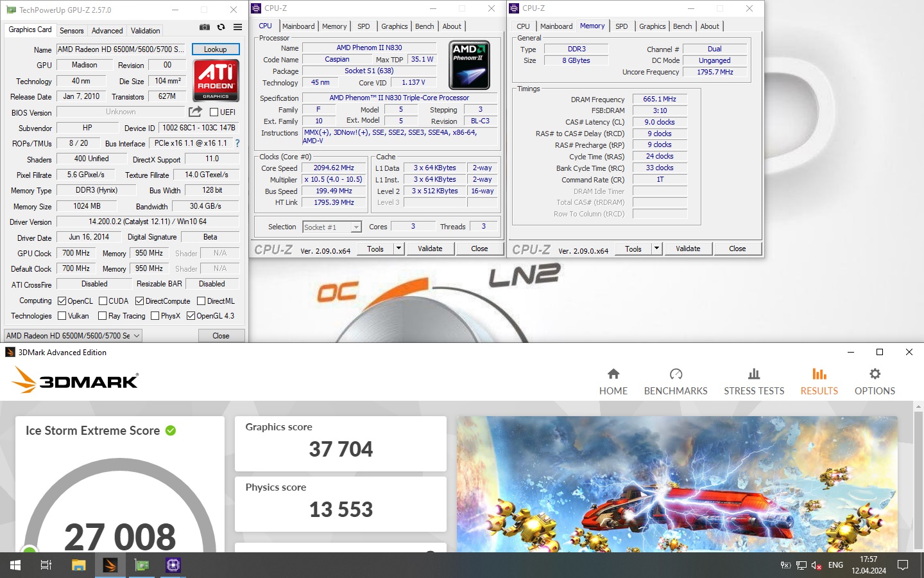
Task: Click the taskbar clock showing 17:57
Action: (x=868, y=565)
